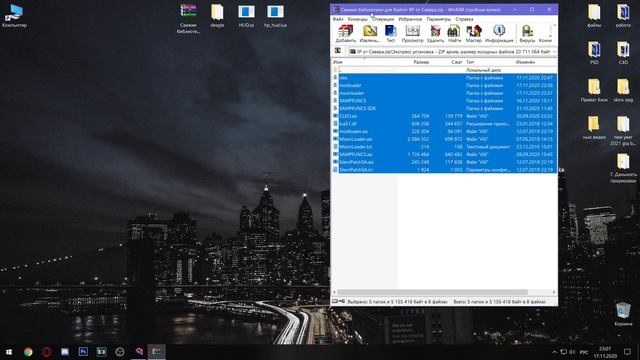
Task: Click the Просмотр (View) toolbar icon
Action: (412, 33)
